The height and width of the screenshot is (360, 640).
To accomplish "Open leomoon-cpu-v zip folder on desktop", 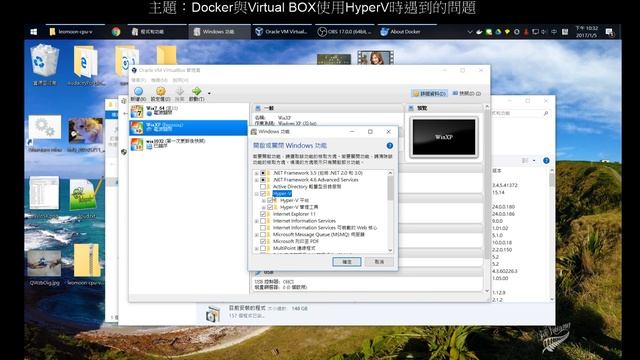I will [86, 264].
